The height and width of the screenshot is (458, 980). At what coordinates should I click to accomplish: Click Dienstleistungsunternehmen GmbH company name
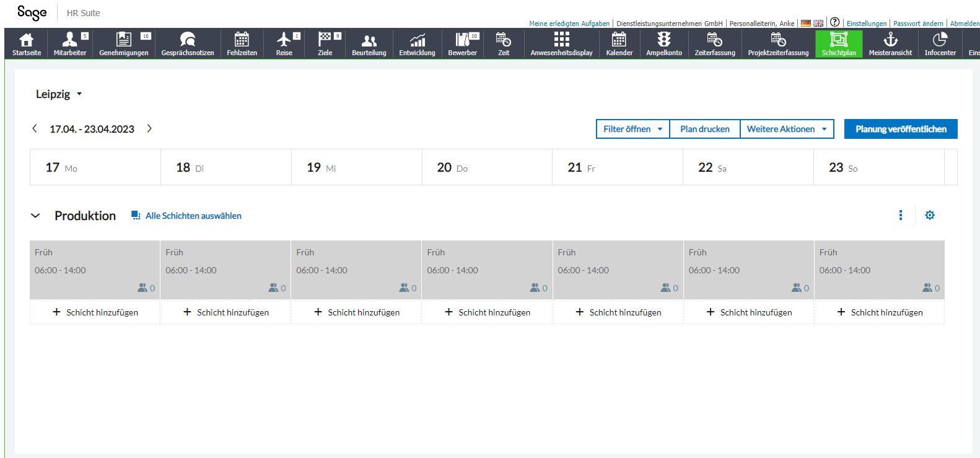pyautogui.click(x=670, y=24)
